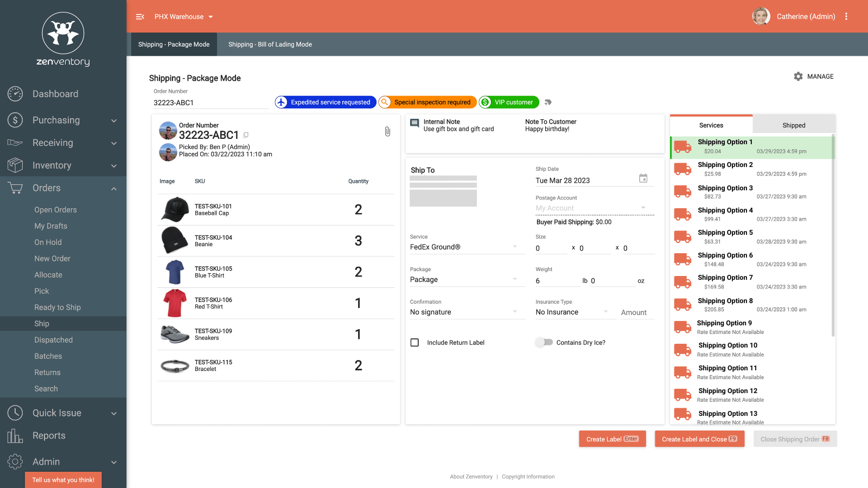Click the add tag icon after VIP customer
This screenshot has width=868, height=488.
pos(548,102)
